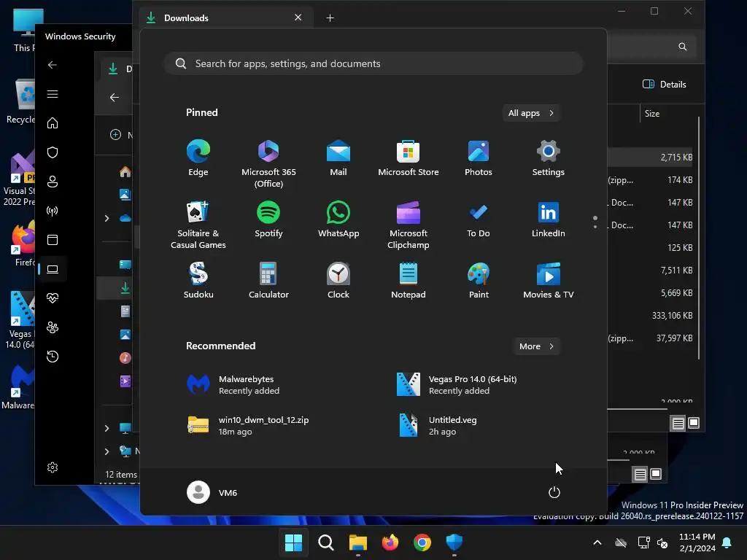Open LinkedIn pinned app
747x560 pixels.
click(x=549, y=219)
